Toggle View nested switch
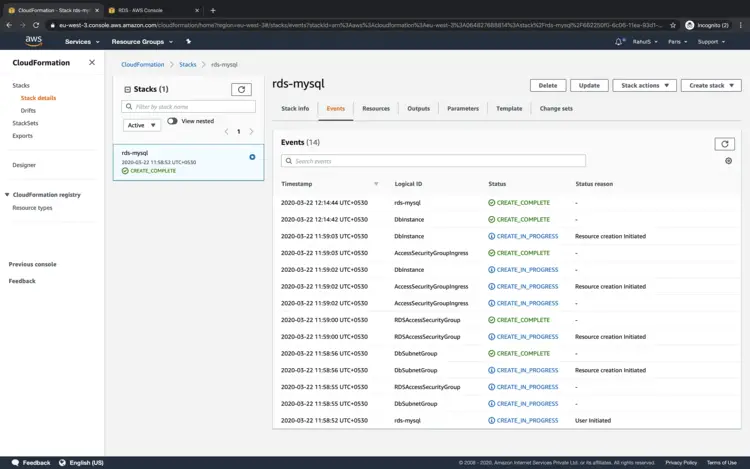Screen dimensions: 750x469 (172, 121)
